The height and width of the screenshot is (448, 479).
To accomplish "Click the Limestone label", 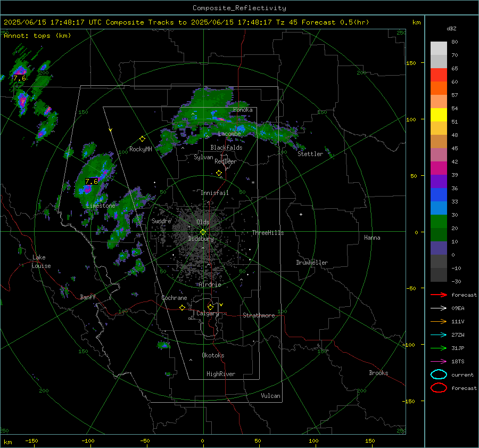I will (x=101, y=206).
